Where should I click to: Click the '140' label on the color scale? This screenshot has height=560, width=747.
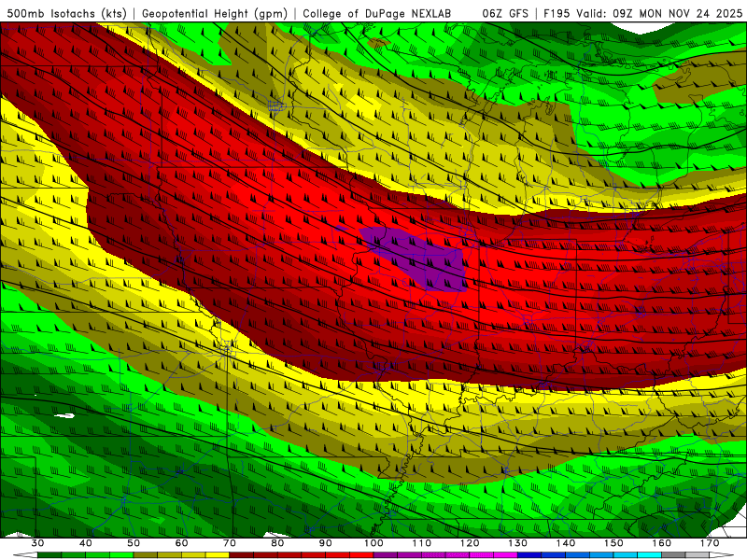click(x=566, y=543)
